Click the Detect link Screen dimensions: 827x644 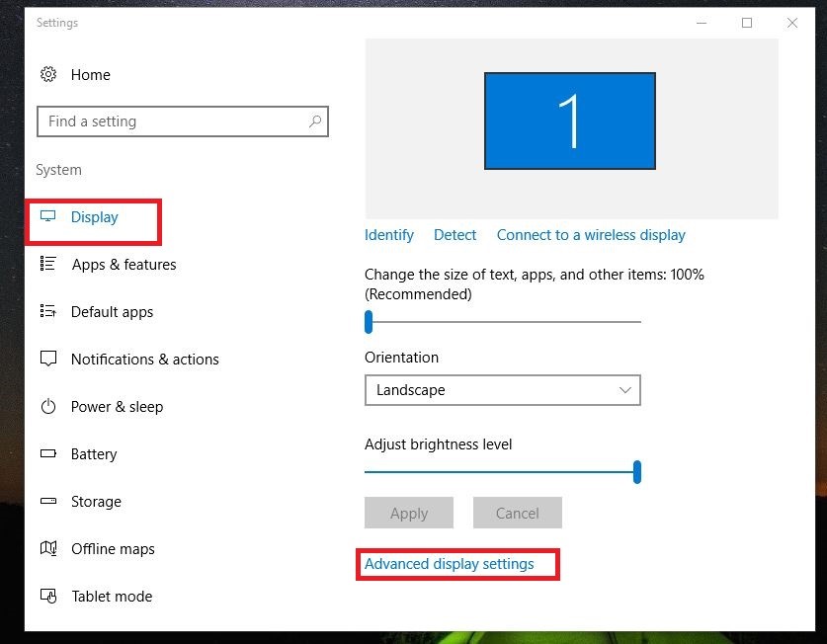[x=455, y=235]
